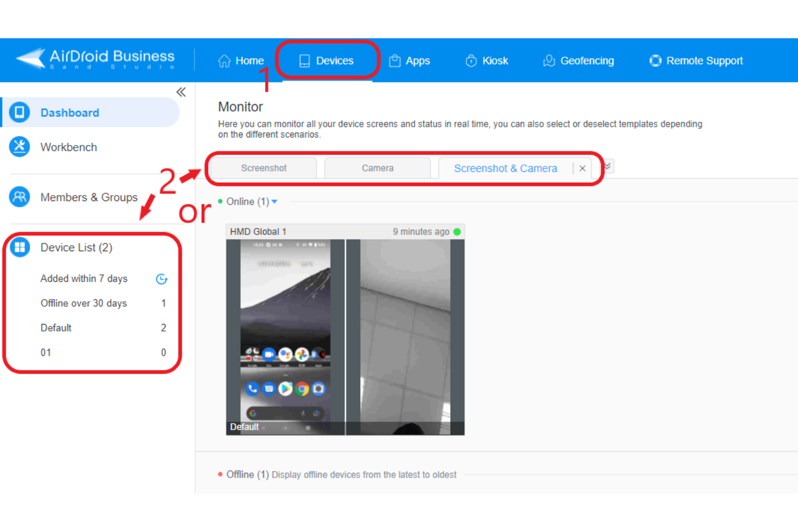The height and width of the screenshot is (532, 798).
Task: Click the Kiosk lock icon
Action: click(471, 61)
